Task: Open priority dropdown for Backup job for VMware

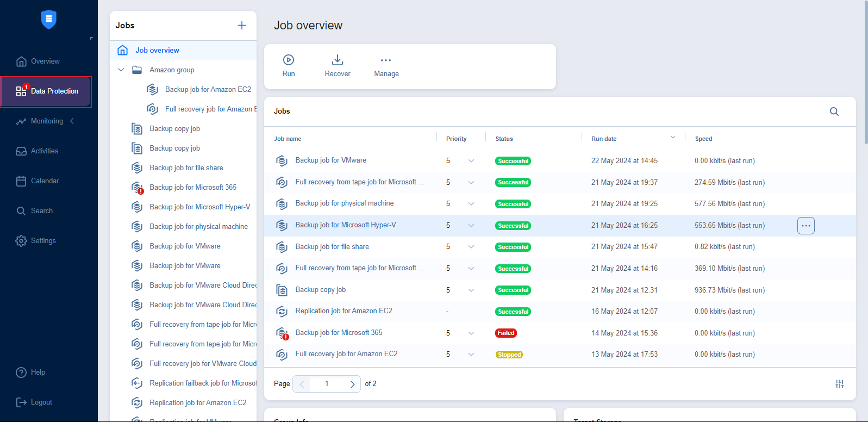Action: click(x=471, y=161)
